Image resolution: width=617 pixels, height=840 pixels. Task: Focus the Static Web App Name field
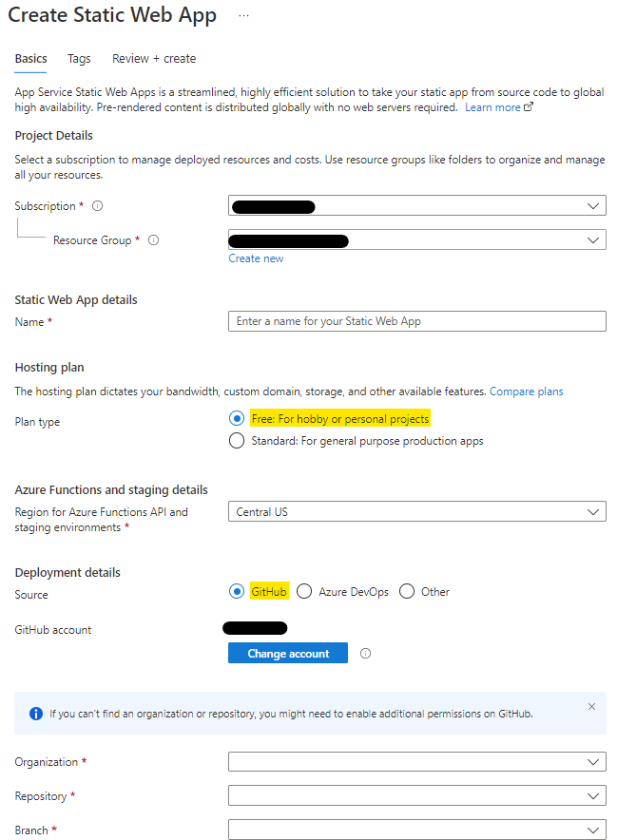tap(417, 321)
